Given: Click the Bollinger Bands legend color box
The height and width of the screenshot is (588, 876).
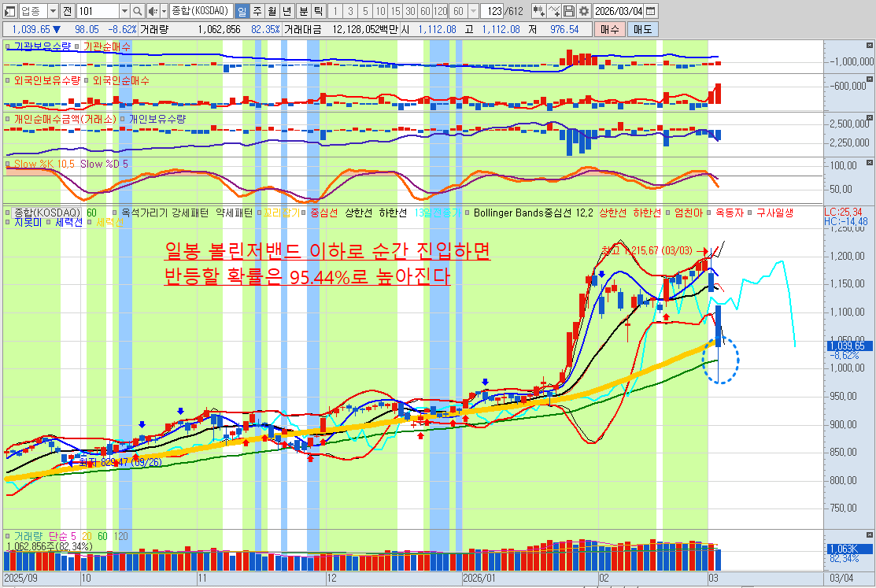Looking at the screenshot, I should pyautogui.click(x=468, y=213).
